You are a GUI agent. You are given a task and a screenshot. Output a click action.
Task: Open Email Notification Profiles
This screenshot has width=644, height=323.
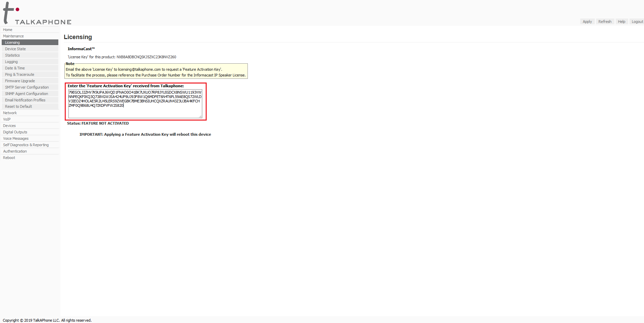coord(30,100)
